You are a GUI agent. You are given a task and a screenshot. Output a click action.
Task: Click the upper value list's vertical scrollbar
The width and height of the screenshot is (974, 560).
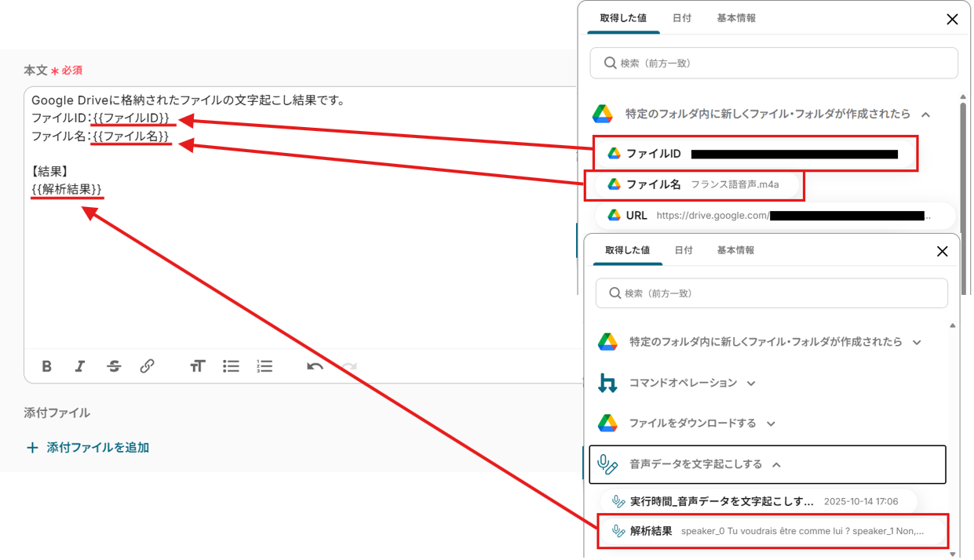pyautogui.click(x=963, y=157)
